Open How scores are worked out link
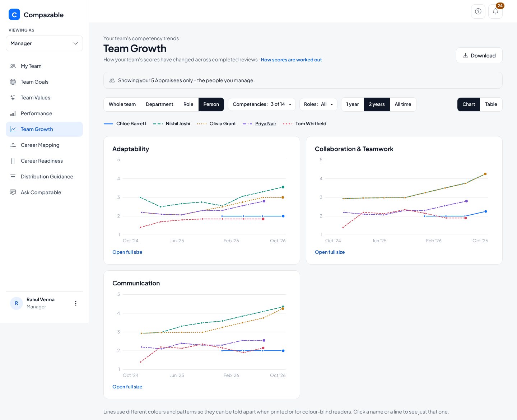 click(291, 60)
